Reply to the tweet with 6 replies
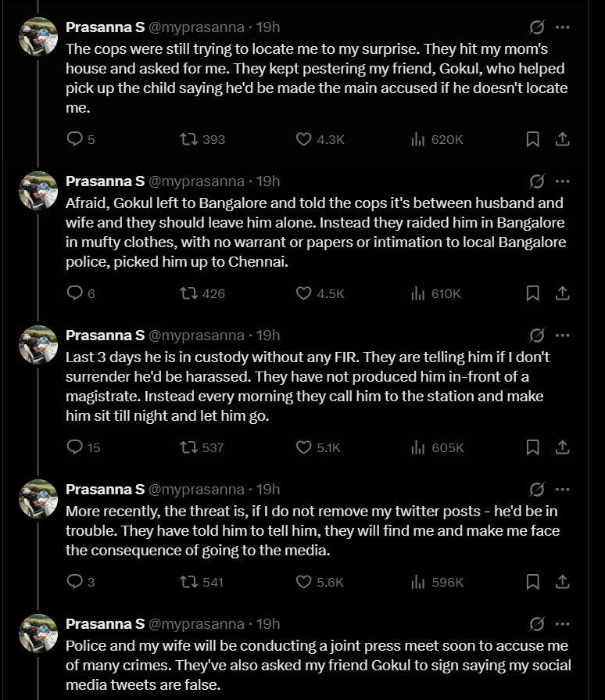Screen dimensions: 605x700 point(76,293)
